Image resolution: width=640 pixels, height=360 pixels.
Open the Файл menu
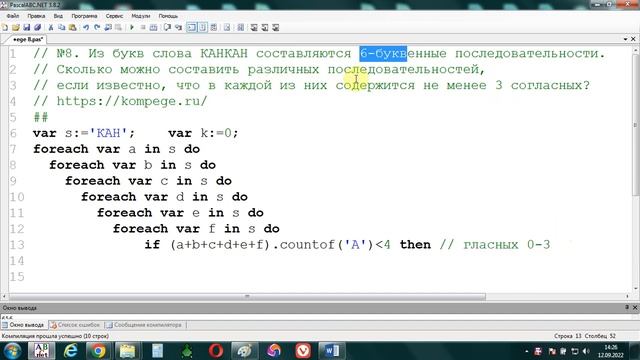pos(13,16)
